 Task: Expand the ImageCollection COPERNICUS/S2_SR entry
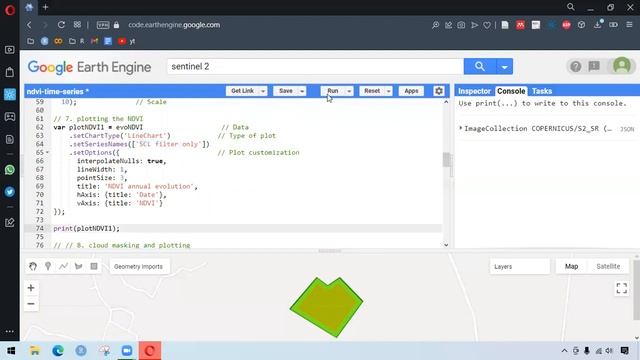click(x=460, y=128)
